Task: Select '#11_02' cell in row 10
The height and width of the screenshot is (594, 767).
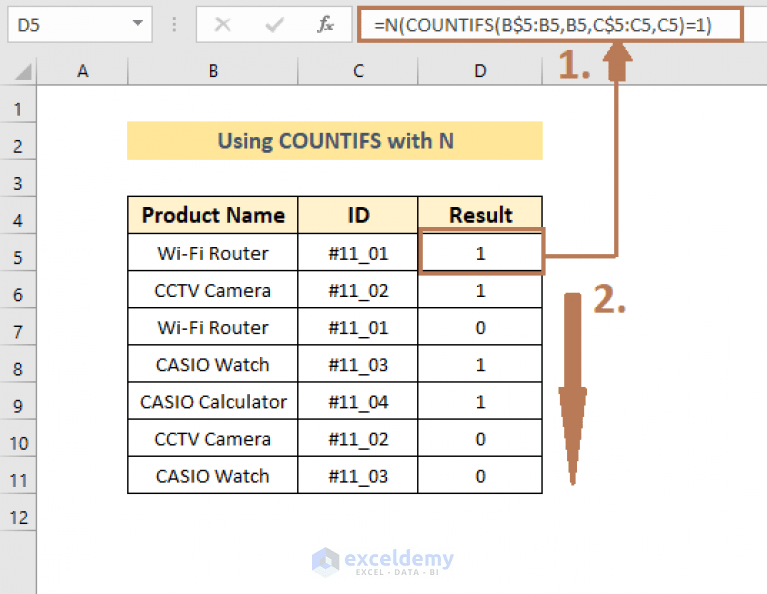Action: 358,438
